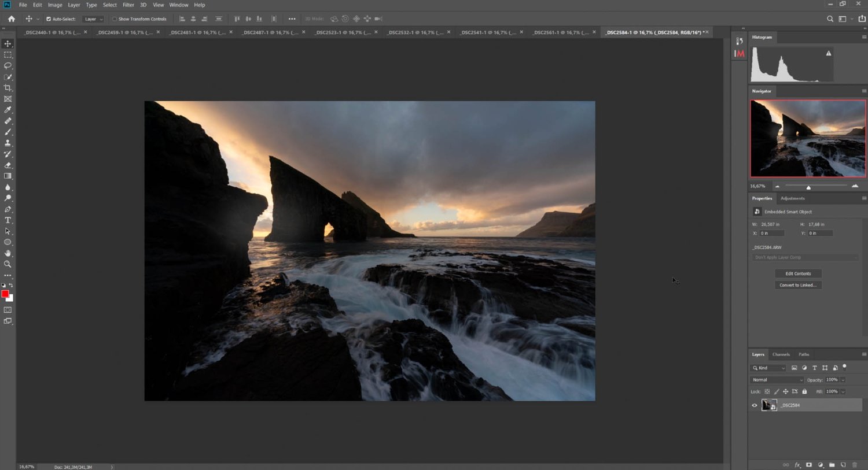The height and width of the screenshot is (470, 868).
Task: Select the Lasso tool
Action: pyautogui.click(x=8, y=66)
